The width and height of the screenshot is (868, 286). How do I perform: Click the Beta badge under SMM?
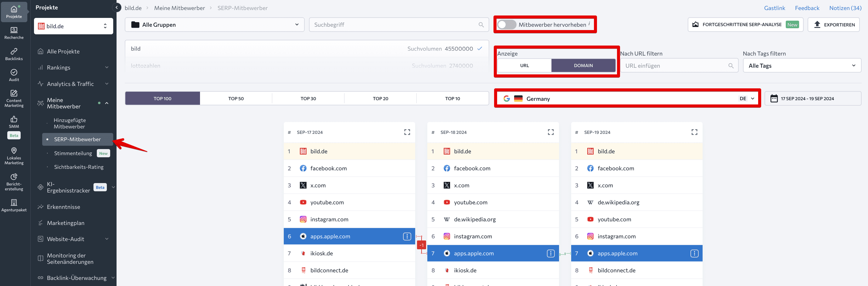[14, 135]
